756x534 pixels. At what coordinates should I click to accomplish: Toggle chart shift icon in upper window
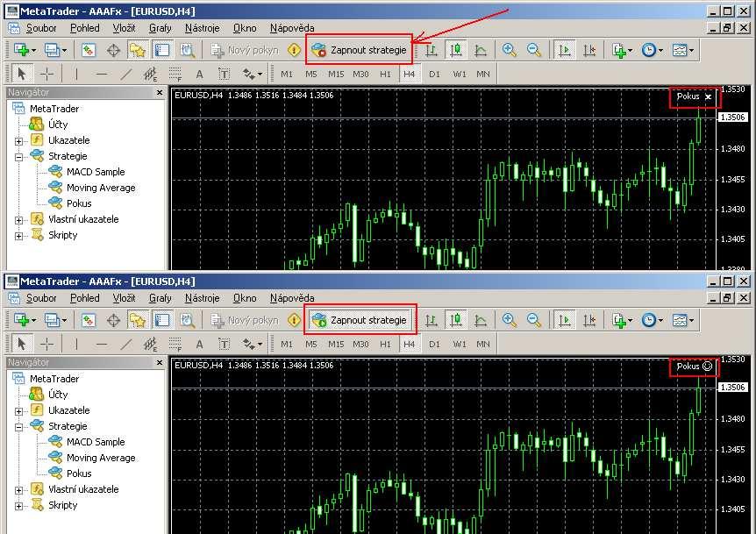click(589, 50)
